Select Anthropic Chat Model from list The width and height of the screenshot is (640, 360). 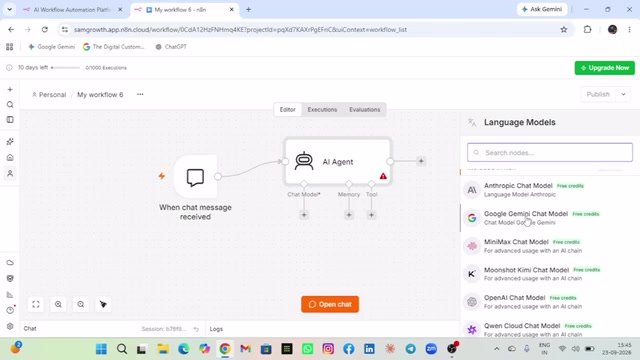click(x=550, y=190)
